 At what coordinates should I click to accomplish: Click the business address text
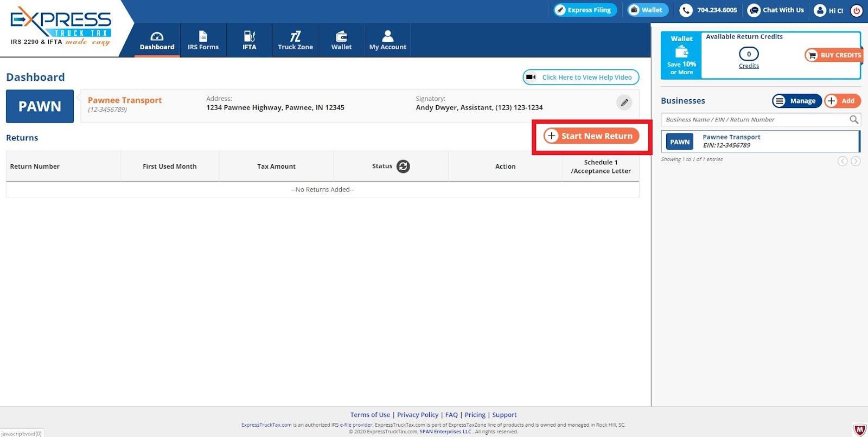tap(275, 107)
